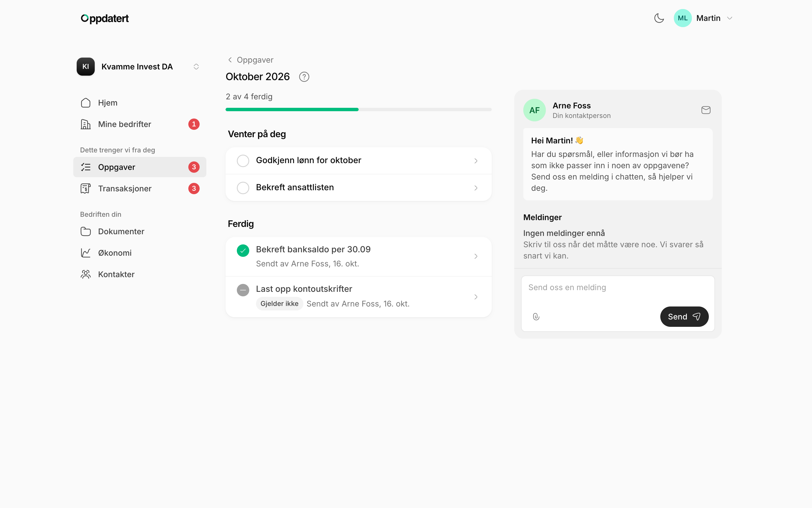This screenshot has width=812, height=508.
Task: Click the Dokumenter folder icon
Action: pyautogui.click(x=85, y=231)
